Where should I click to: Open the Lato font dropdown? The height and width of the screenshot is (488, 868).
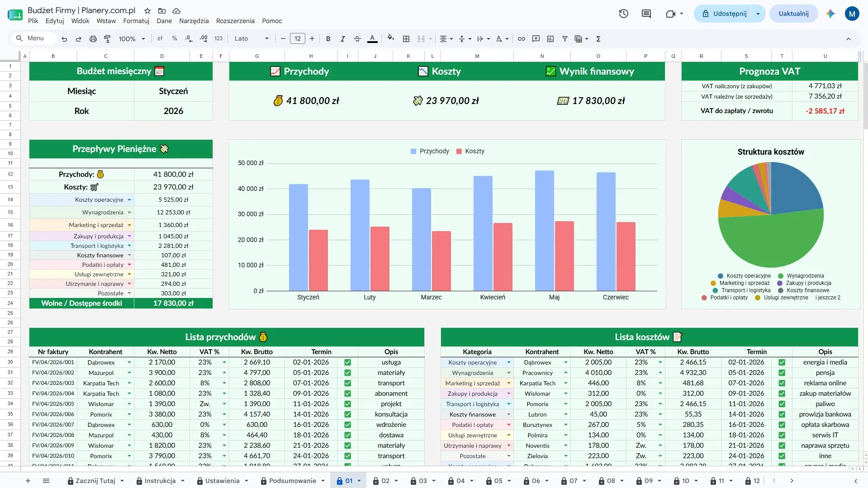click(x=251, y=39)
